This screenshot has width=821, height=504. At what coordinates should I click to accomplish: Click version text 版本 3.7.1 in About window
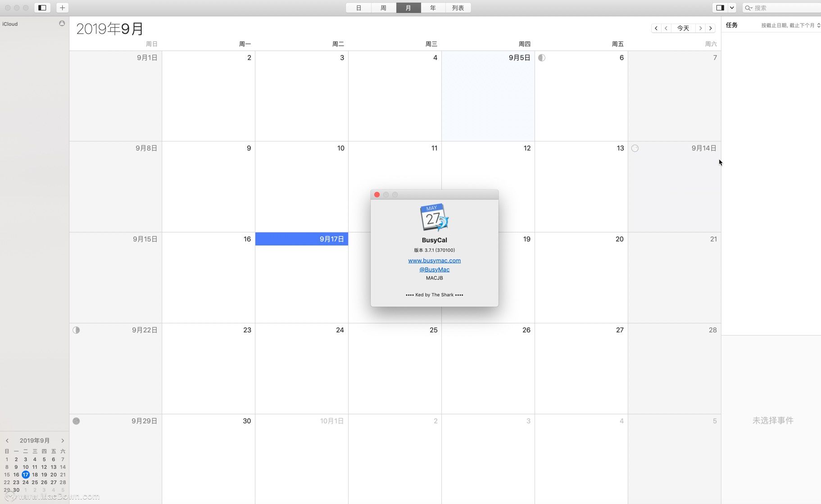pos(434,250)
